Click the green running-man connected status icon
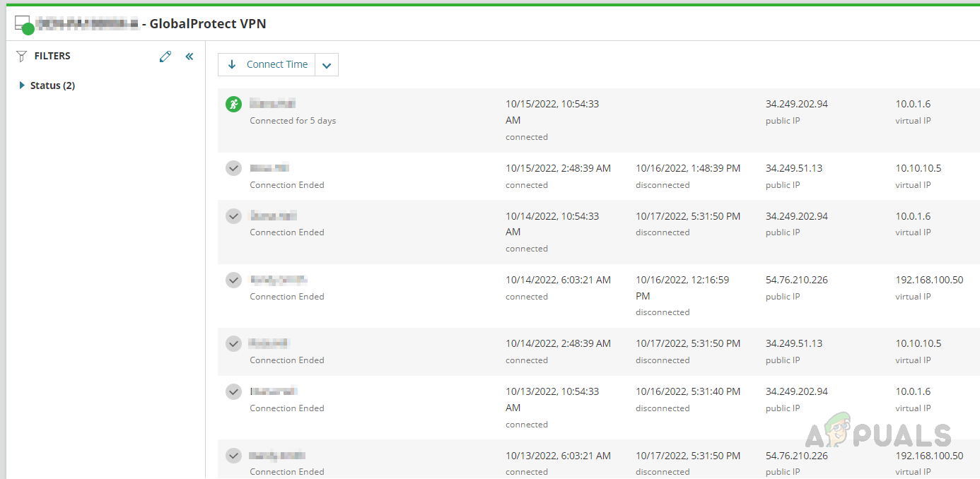 233,104
